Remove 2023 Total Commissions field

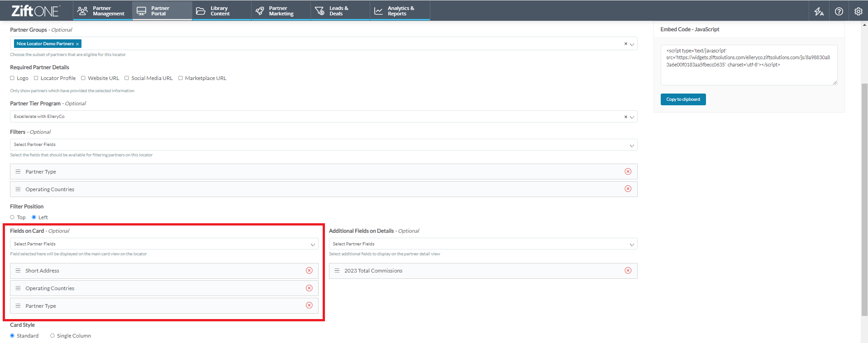click(628, 270)
